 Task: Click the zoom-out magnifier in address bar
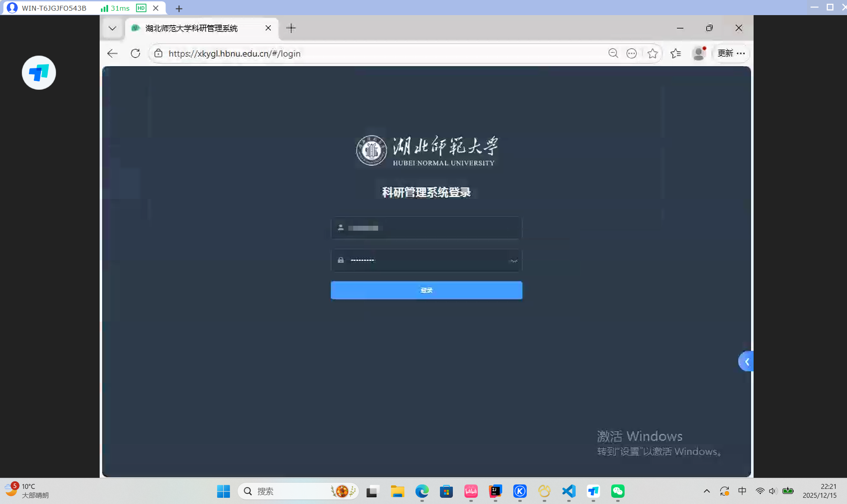pos(613,53)
